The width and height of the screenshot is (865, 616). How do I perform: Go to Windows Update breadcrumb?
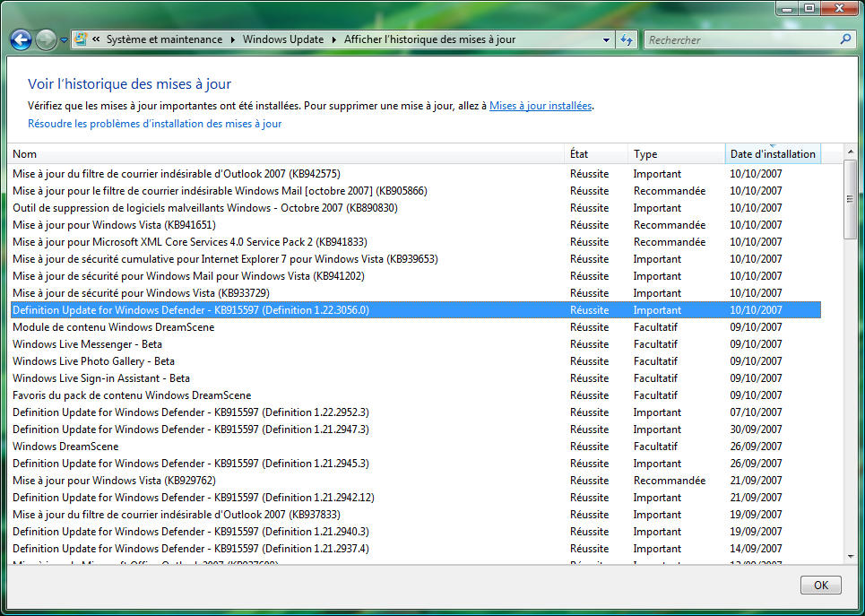pyautogui.click(x=283, y=39)
